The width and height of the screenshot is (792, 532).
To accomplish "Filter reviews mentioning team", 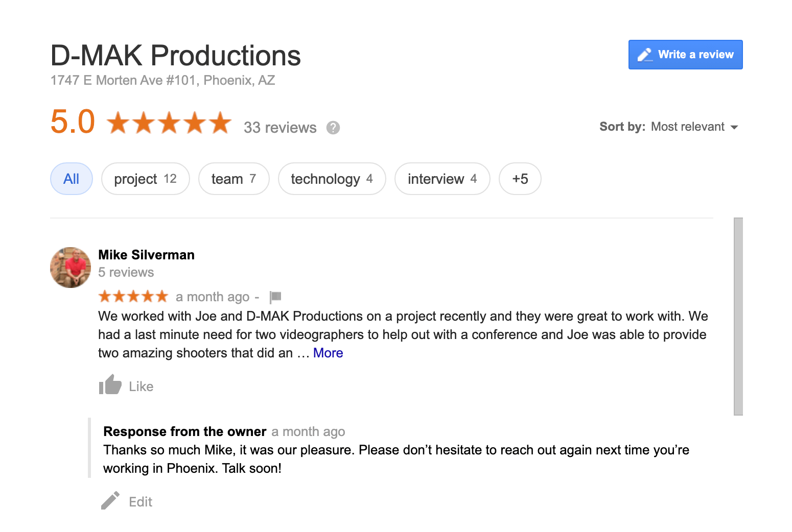I will pyautogui.click(x=234, y=179).
